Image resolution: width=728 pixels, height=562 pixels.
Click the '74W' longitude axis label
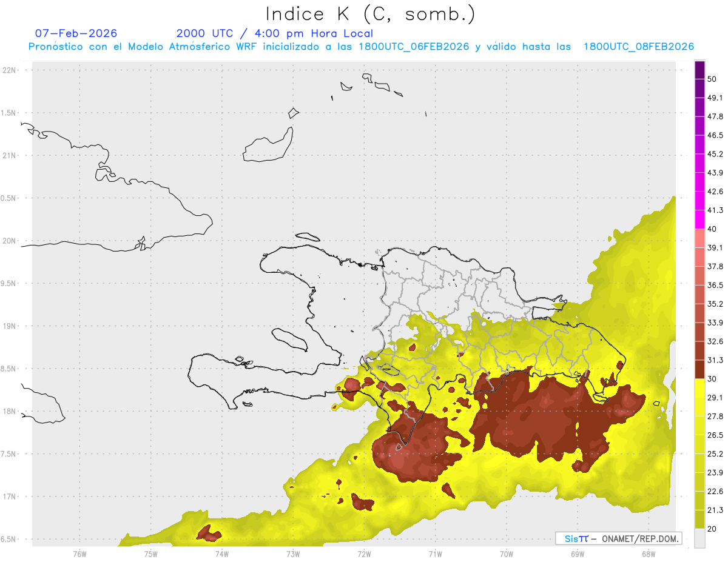point(221,553)
